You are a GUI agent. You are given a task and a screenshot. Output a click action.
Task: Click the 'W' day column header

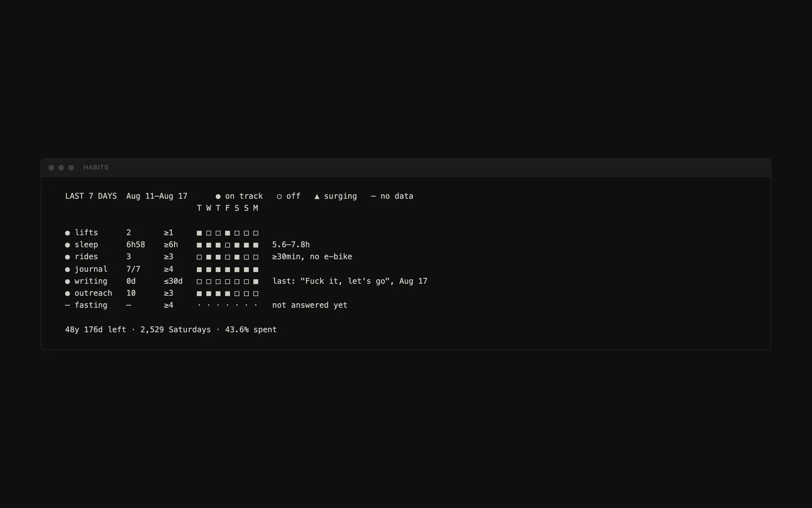click(209, 208)
